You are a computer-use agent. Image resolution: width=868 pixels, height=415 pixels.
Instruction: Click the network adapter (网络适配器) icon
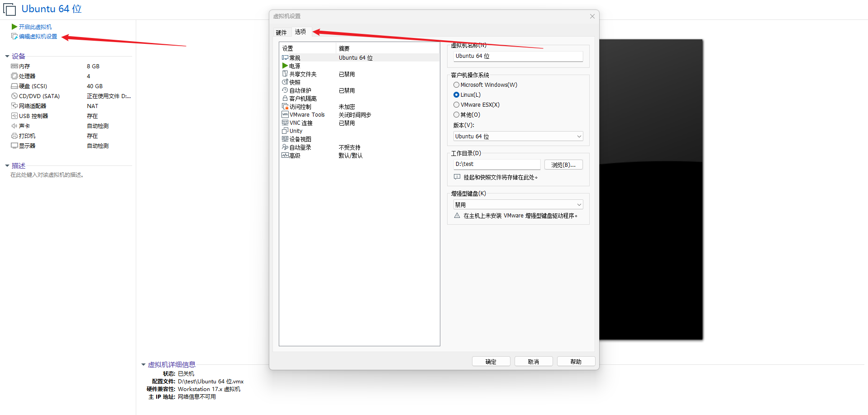click(x=14, y=106)
